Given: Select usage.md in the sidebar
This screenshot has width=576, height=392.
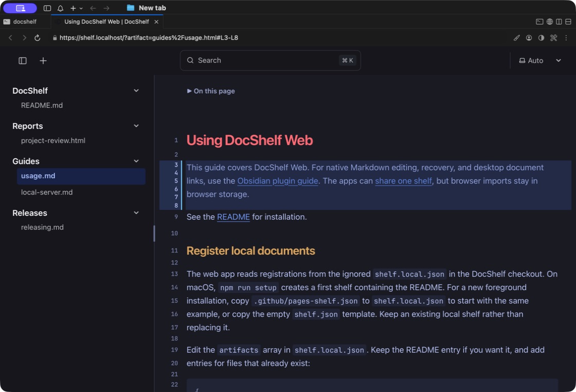Looking at the screenshot, I should point(81,176).
